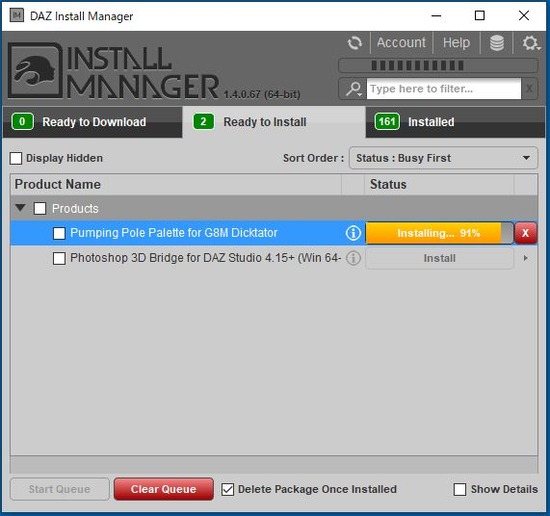The width and height of the screenshot is (550, 516).
Task: Check the Photoshop 3D Bridge row checkbox
Action: (x=59, y=259)
